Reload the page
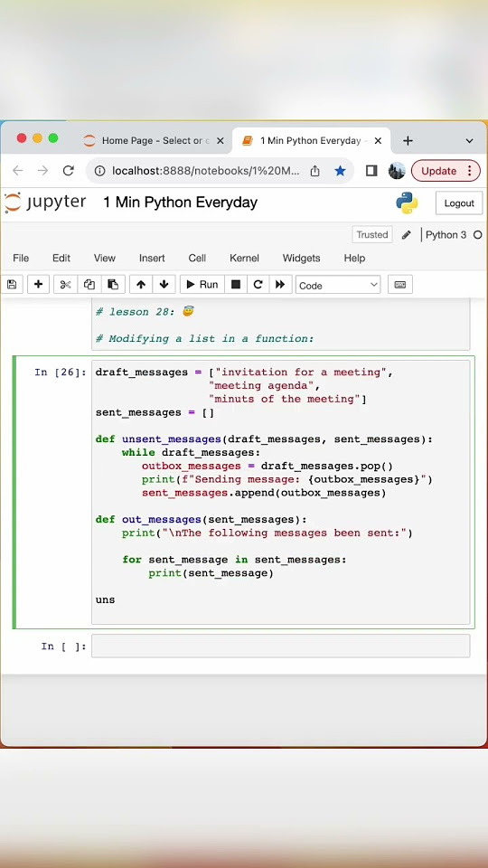Screen dimensions: 488x868 coord(68,171)
